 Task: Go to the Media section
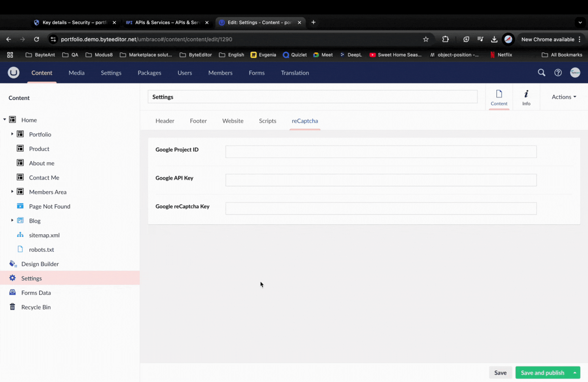point(76,73)
